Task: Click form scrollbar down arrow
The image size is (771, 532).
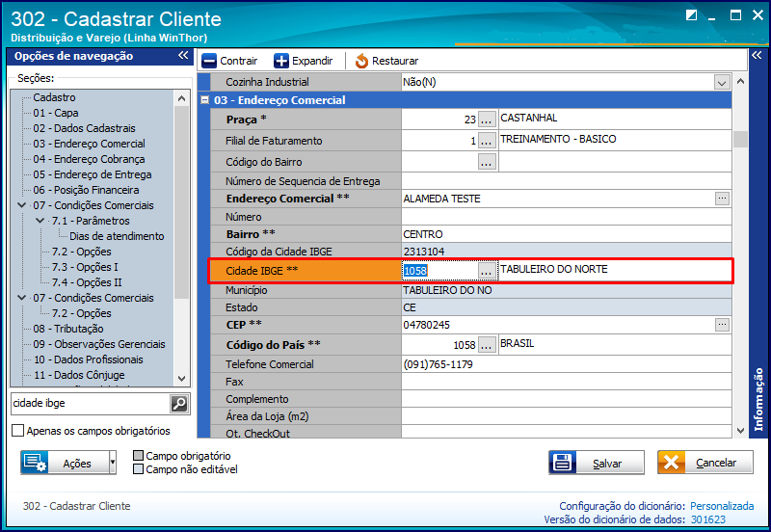Action: [740, 431]
